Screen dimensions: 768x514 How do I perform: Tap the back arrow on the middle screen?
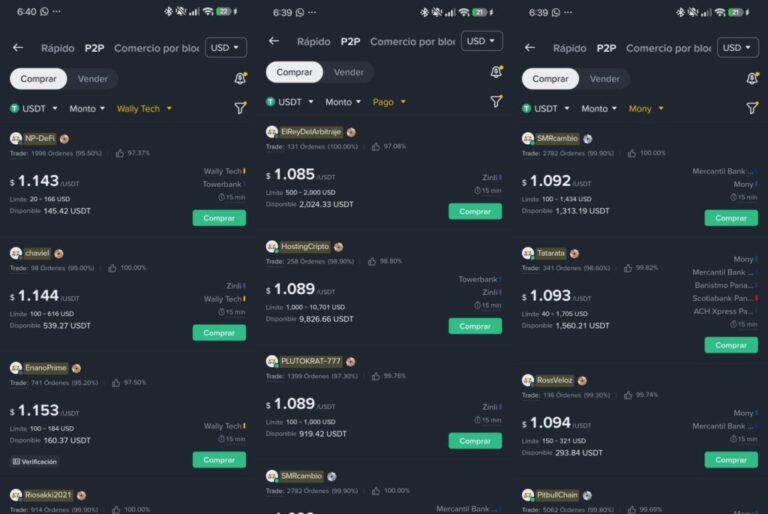pos(274,41)
